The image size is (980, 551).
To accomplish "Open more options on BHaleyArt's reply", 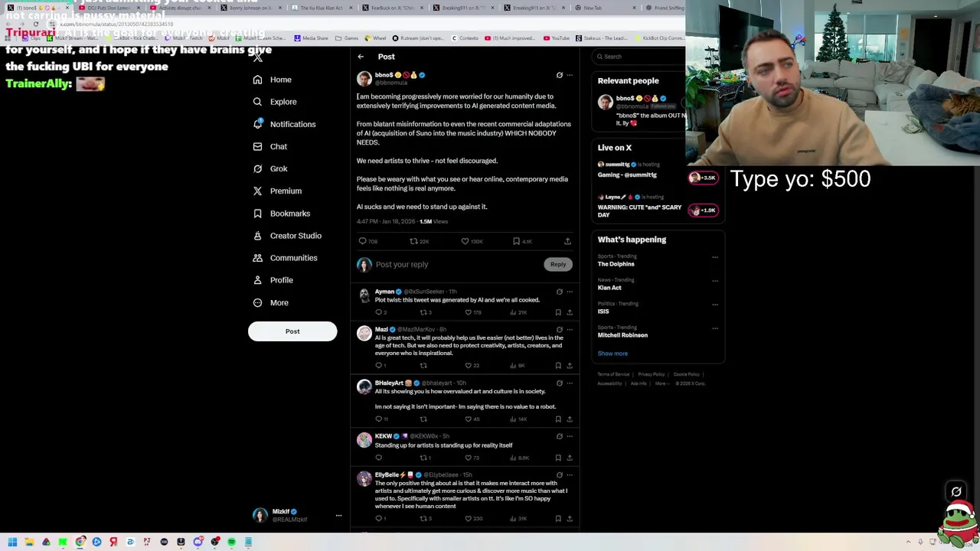I will pyautogui.click(x=570, y=383).
